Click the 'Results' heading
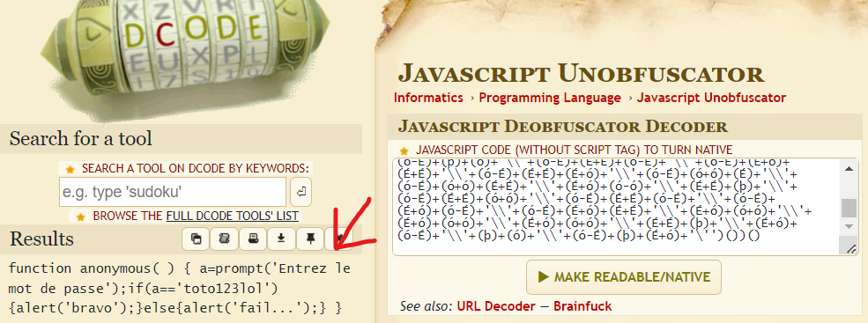This screenshot has height=323, width=868. 42,239
